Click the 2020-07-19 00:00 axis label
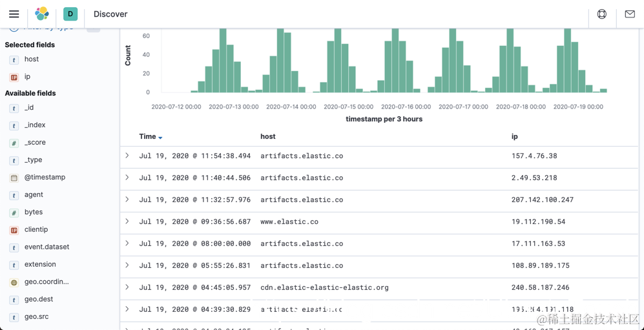Screen dimensions: 644x330 [578, 107]
